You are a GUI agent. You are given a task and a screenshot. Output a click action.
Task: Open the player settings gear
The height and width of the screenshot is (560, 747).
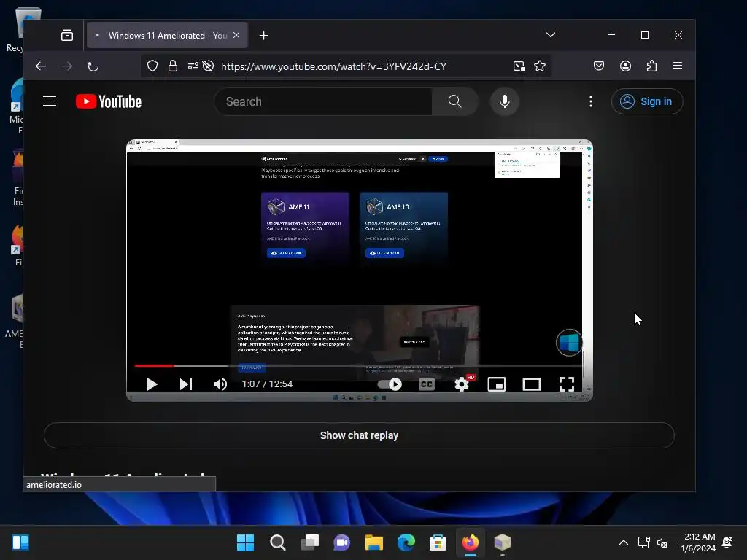461,384
